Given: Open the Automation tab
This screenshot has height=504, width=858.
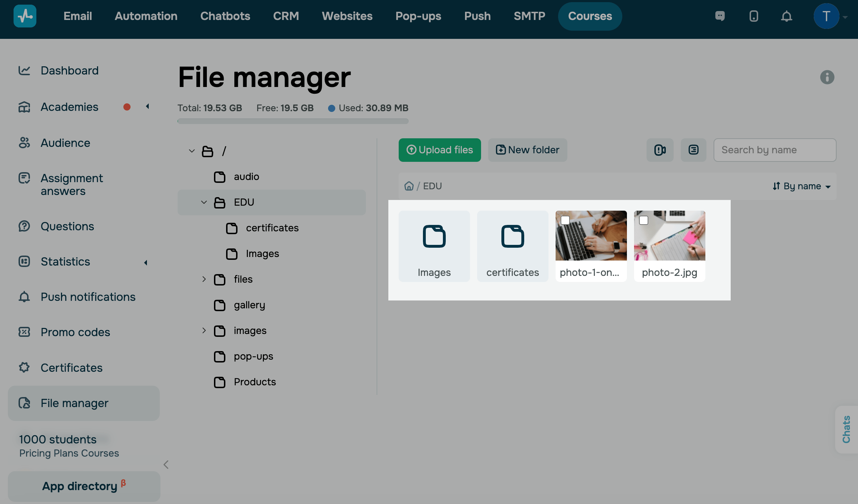Looking at the screenshot, I should 146,16.
